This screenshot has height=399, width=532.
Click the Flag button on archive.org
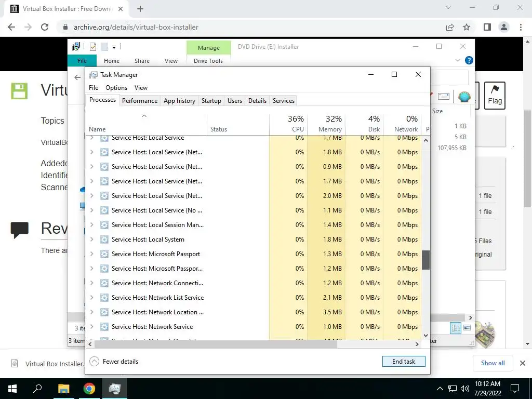[495, 96]
